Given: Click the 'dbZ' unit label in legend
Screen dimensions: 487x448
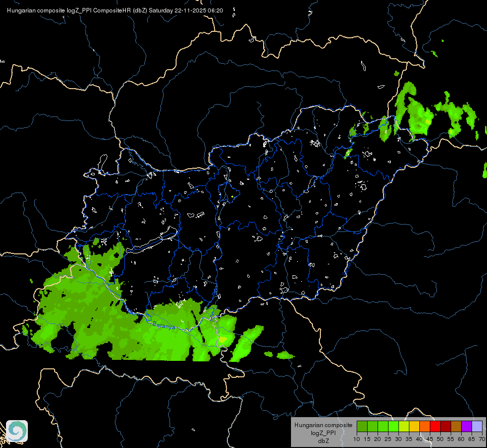Looking at the screenshot, I should point(323,441).
